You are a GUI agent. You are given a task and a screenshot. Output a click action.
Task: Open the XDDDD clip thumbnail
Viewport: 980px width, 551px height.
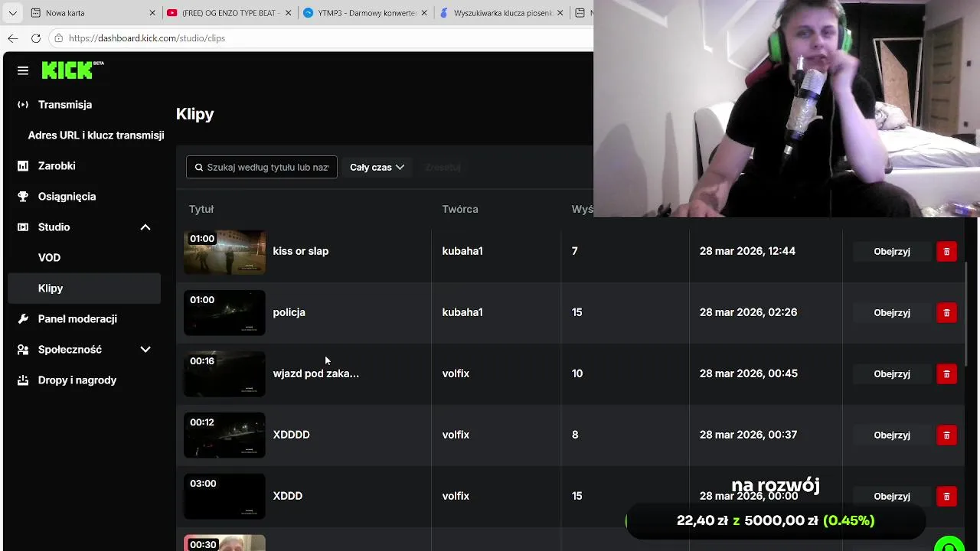[224, 435]
